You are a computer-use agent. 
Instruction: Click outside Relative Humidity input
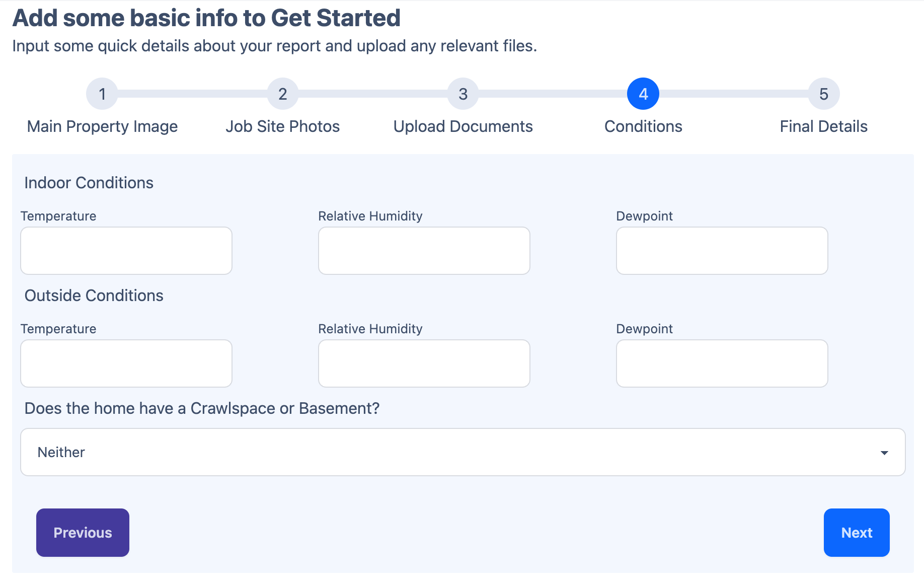424,363
